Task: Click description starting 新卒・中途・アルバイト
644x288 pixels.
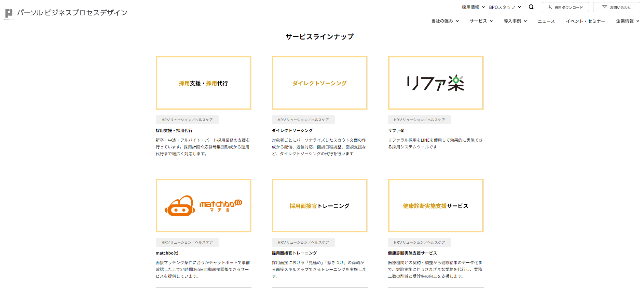Action: click(x=203, y=147)
